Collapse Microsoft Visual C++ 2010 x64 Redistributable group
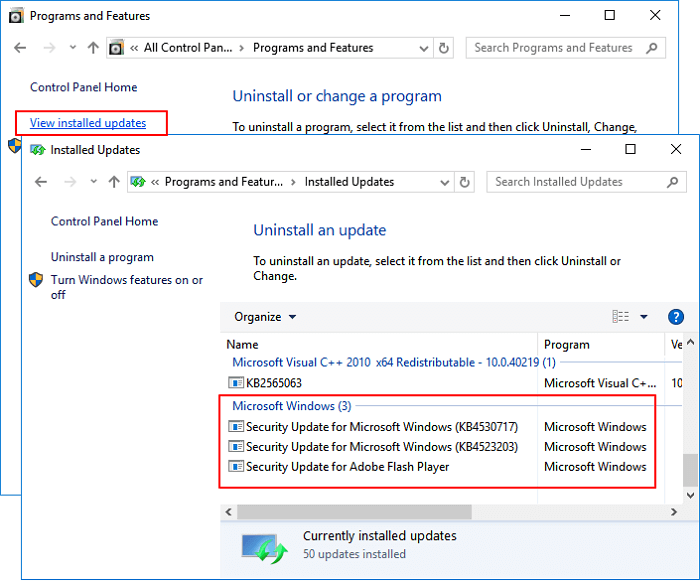The height and width of the screenshot is (581, 700). click(x=394, y=362)
